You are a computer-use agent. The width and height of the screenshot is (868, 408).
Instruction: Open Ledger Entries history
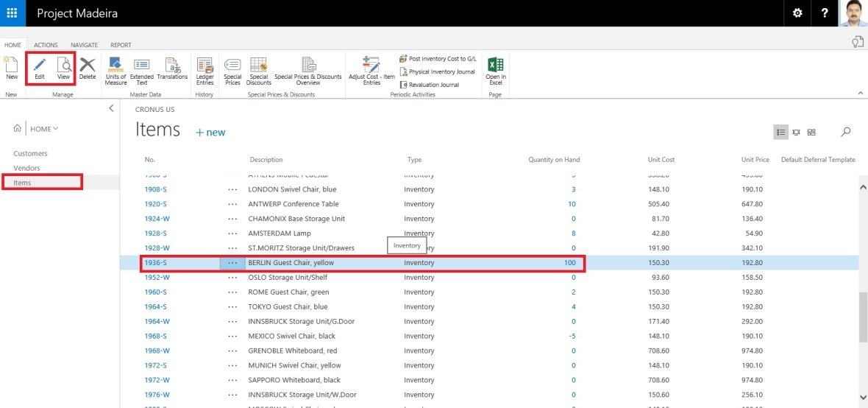(x=204, y=69)
